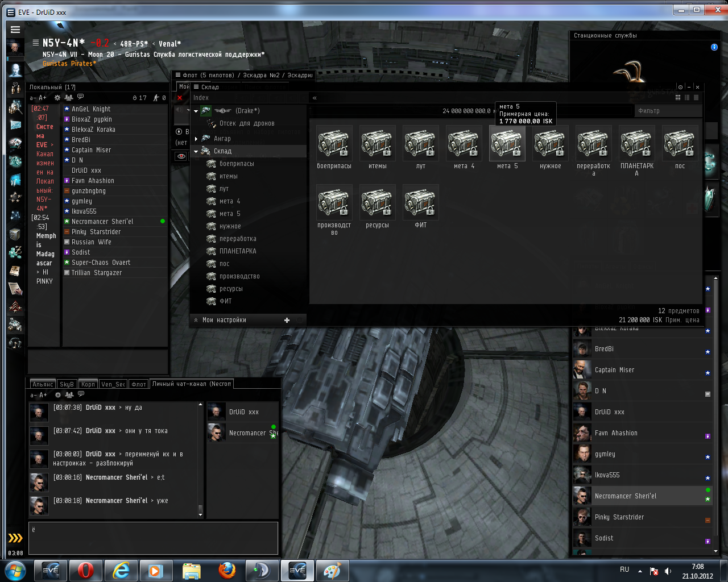The height and width of the screenshot is (582, 728).
Task: Open People and Places magnifier icon
Action: (15, 106)
